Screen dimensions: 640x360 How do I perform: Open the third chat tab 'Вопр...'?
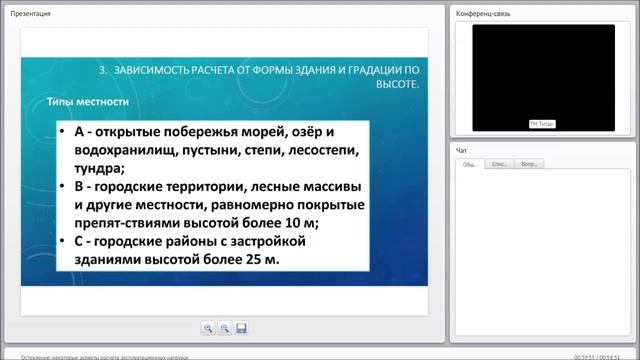pos(529,164)
